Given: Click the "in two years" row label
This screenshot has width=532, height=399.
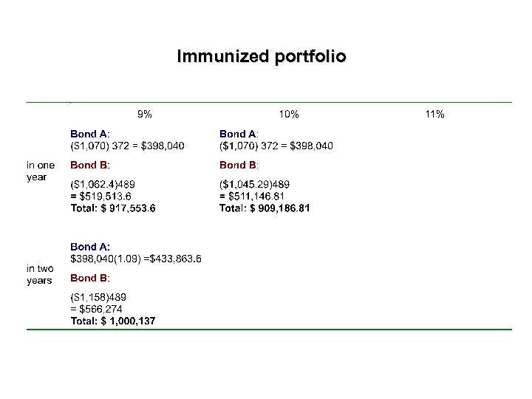Looking at the screenshot, I should pos(40,274).
